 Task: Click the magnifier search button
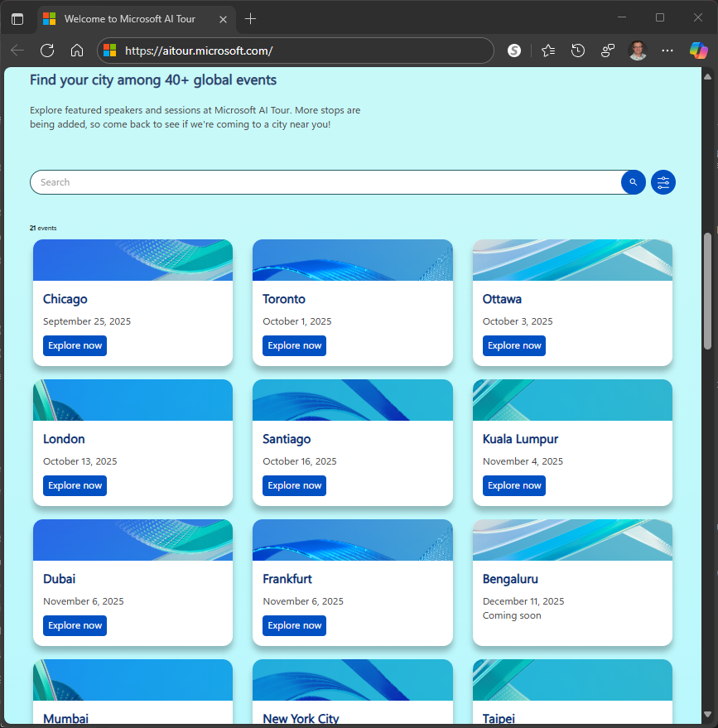pos(633,182)
